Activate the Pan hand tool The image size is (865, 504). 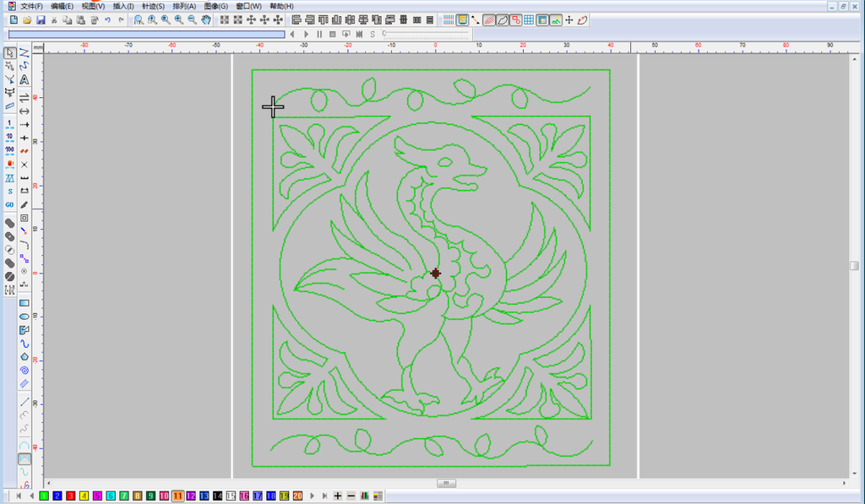(x=206, y=19)
